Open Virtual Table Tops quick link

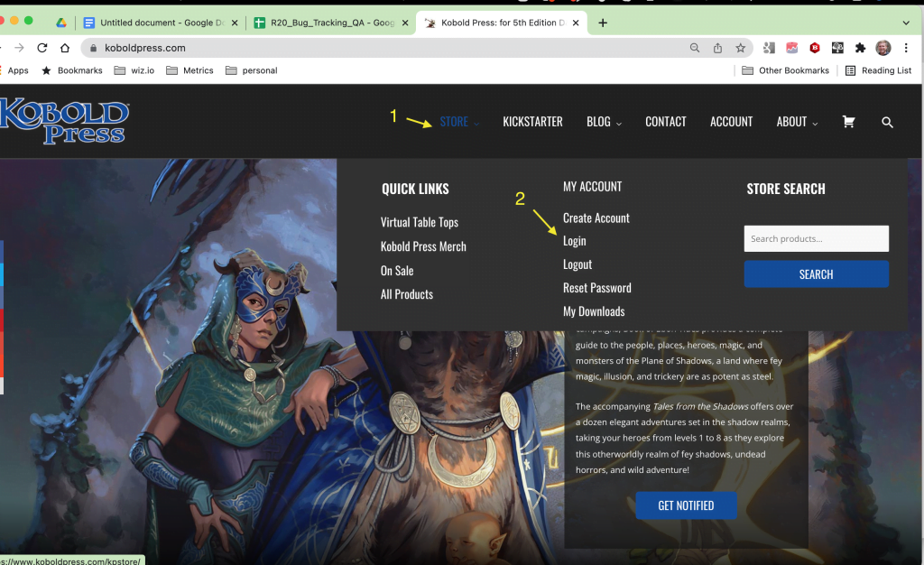click(x=419, y=222)
